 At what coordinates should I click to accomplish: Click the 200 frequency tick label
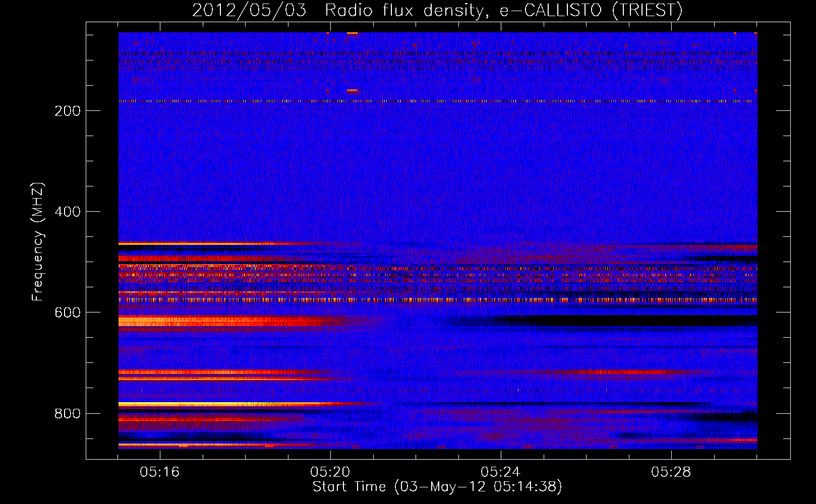point(68,111)
